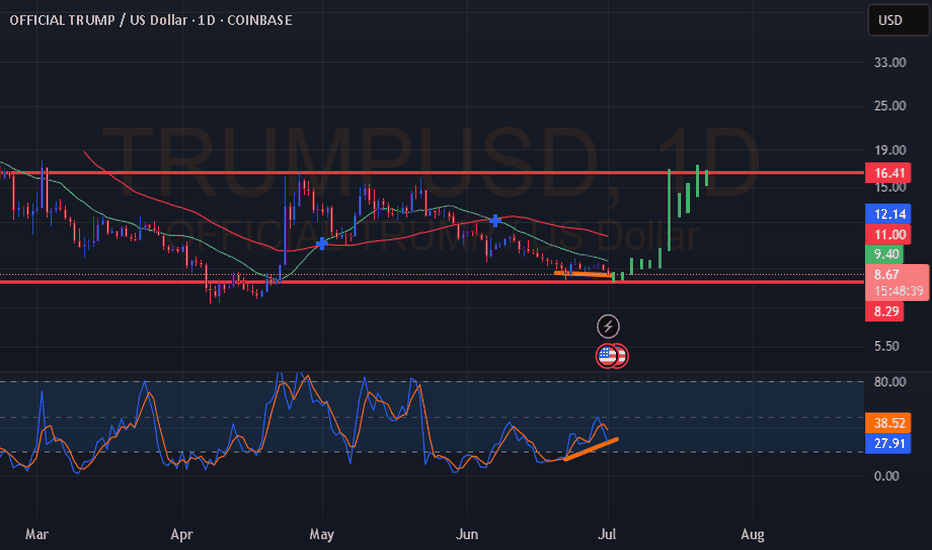Select the orange trendline under price candles
The height and width of the screenshot is (550, 932).
582,273
